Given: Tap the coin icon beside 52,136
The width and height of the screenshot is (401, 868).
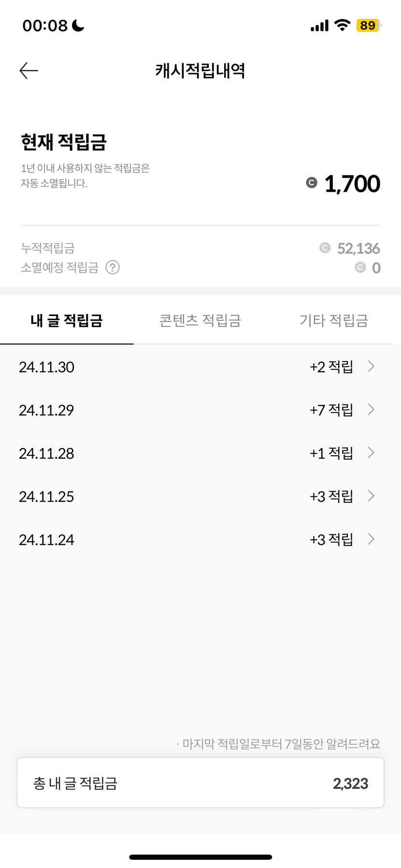Looking at the screenshot, I should tap(325, 248).
